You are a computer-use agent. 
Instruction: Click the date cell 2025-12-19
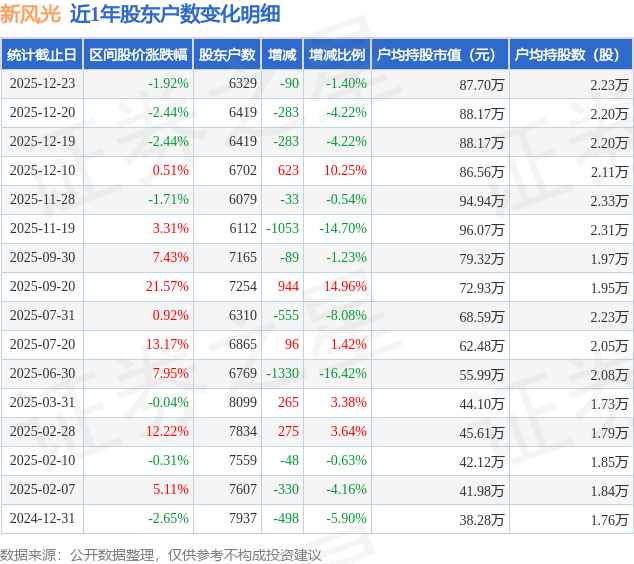click(x=42, y=142)
